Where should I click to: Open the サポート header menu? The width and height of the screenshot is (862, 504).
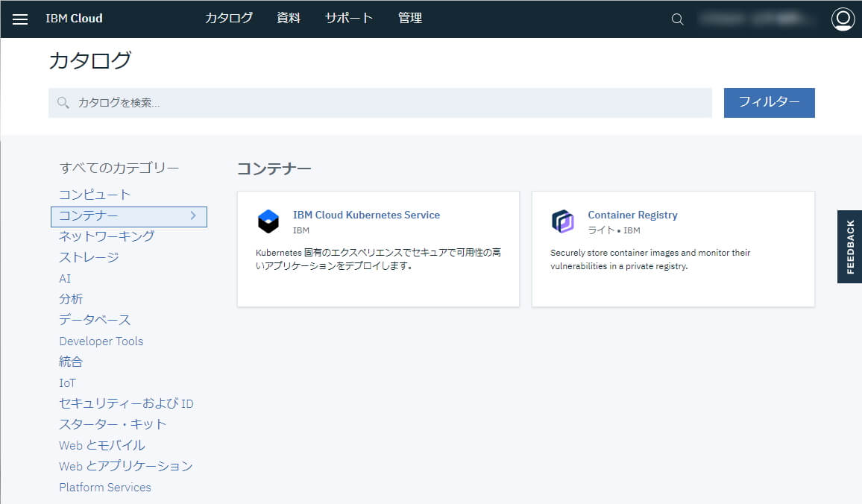coord(348,18)
